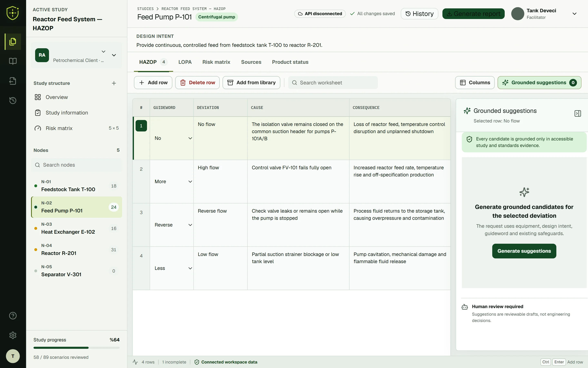Click the Add row button
The width and height of the screenshot is (588, 368).
pos(153,83)
